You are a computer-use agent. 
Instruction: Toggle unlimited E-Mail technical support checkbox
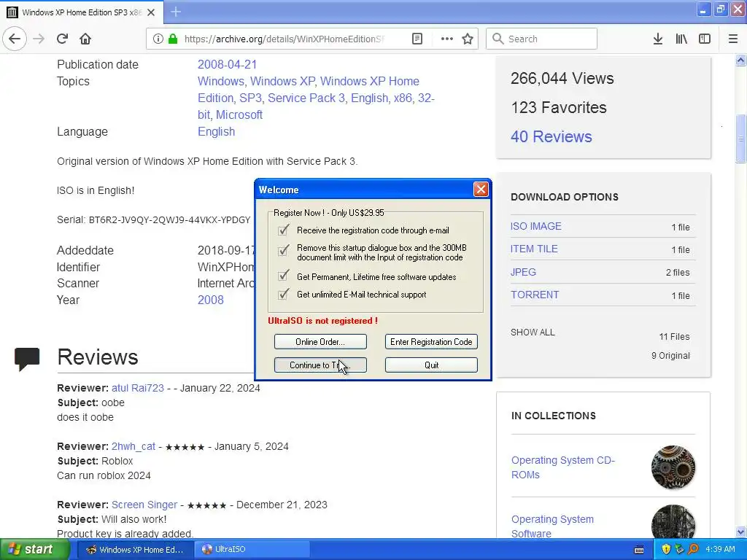(283, 294)
